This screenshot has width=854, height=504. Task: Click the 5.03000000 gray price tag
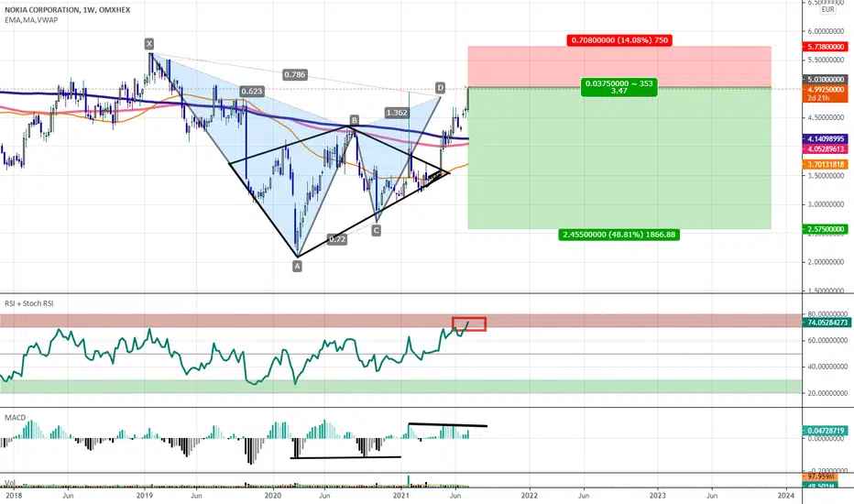pyautogui.click(x=825, y=80)
